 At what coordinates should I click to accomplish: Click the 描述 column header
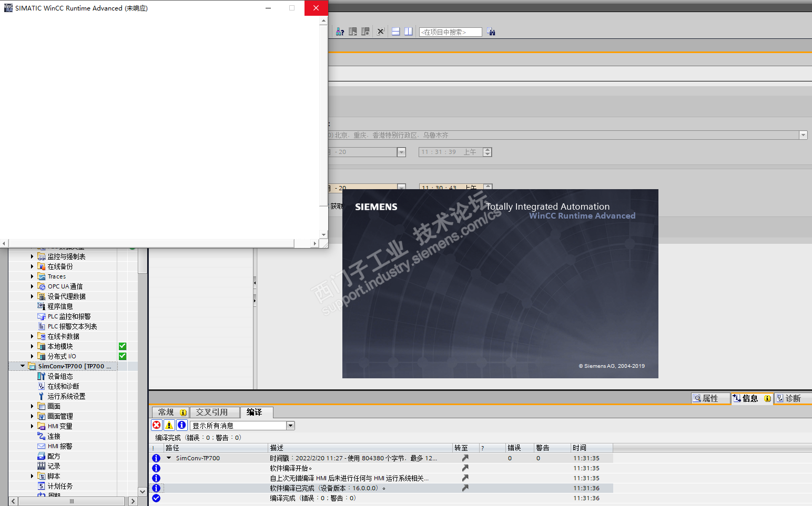click(x=360, y=448)
